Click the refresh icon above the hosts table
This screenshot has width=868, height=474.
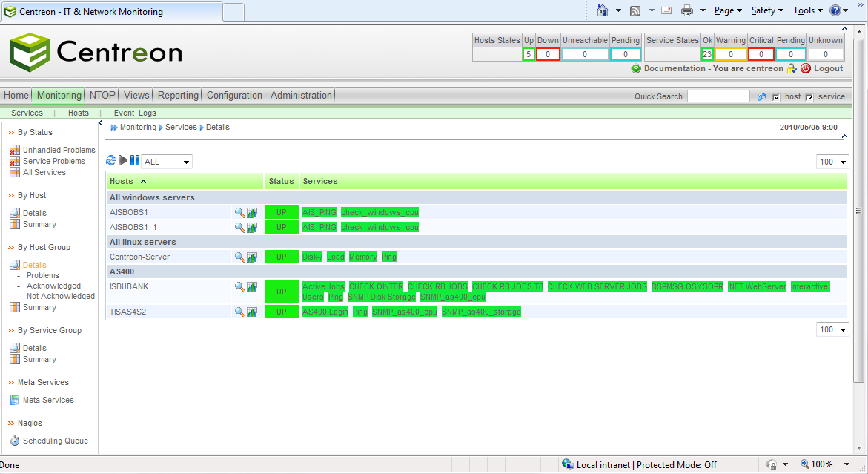point(111,161)
